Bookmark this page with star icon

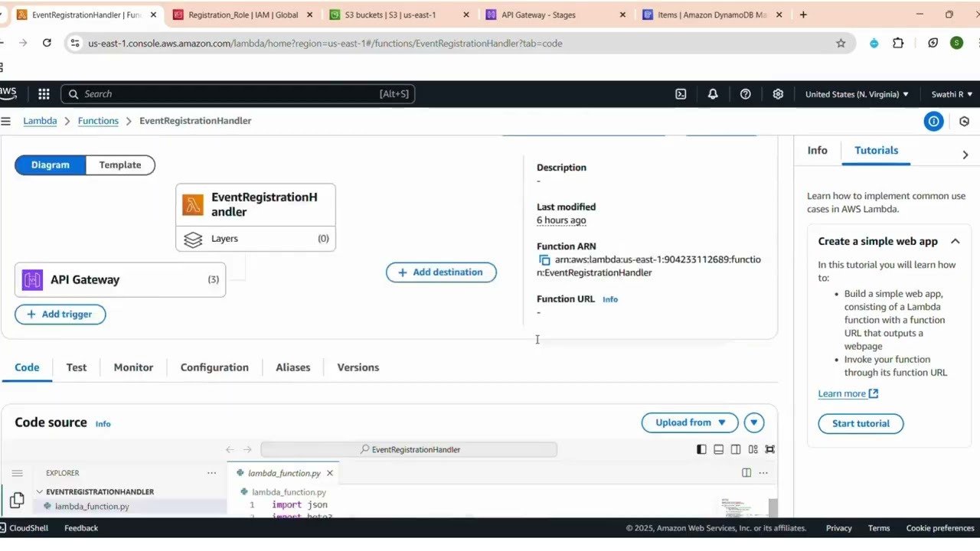click(841, 43)
